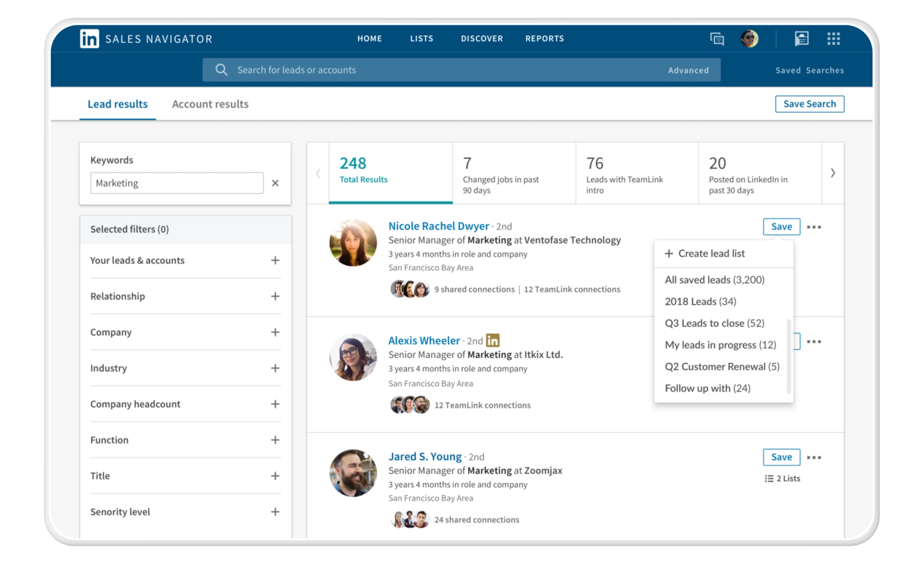Click the Save Search button
Viewport: 924px width, 564px height.
coord(810,104)
